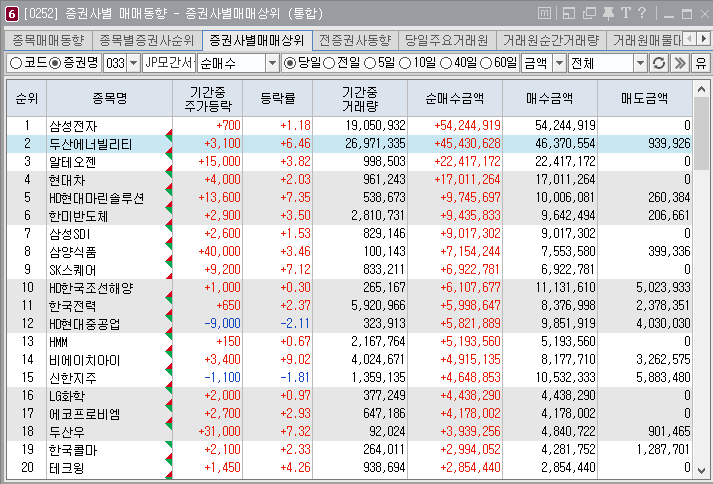Click the 순매수금액 column header
Screen dimensions: 713x484
click(455, 98)
